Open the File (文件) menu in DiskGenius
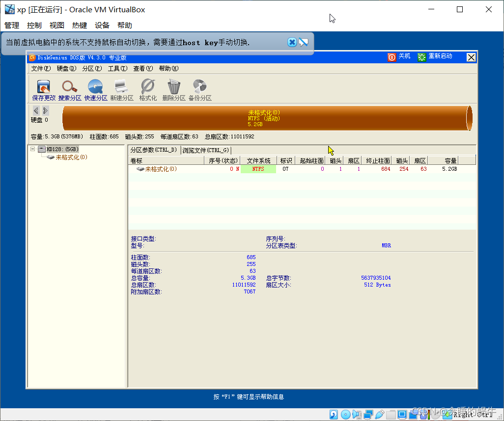 tap(41, 68)
